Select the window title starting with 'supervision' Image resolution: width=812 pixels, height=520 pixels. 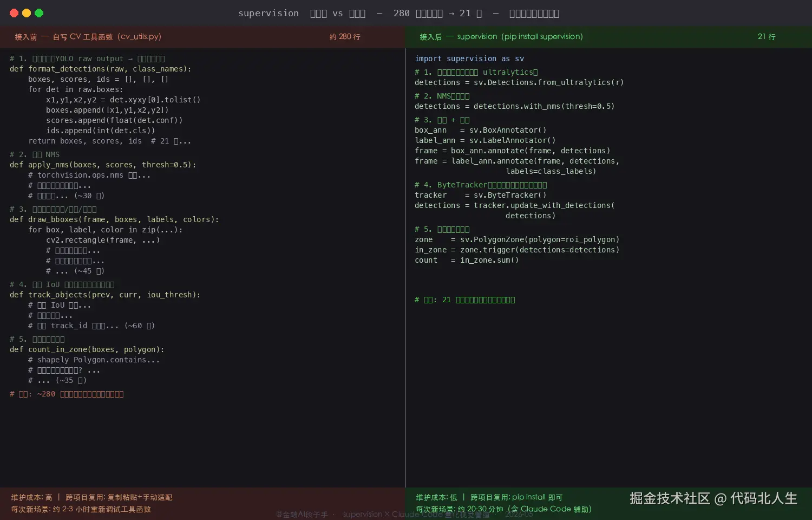coord(398,13)
